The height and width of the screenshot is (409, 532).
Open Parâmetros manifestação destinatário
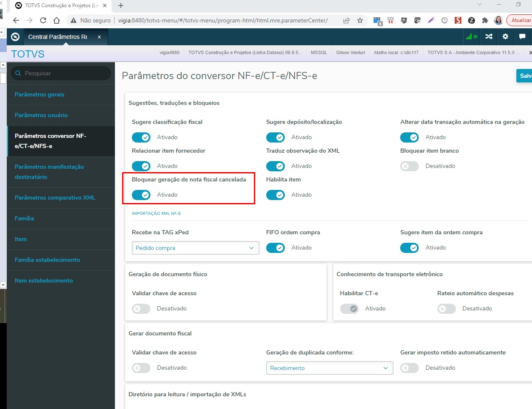coord(61,172)
